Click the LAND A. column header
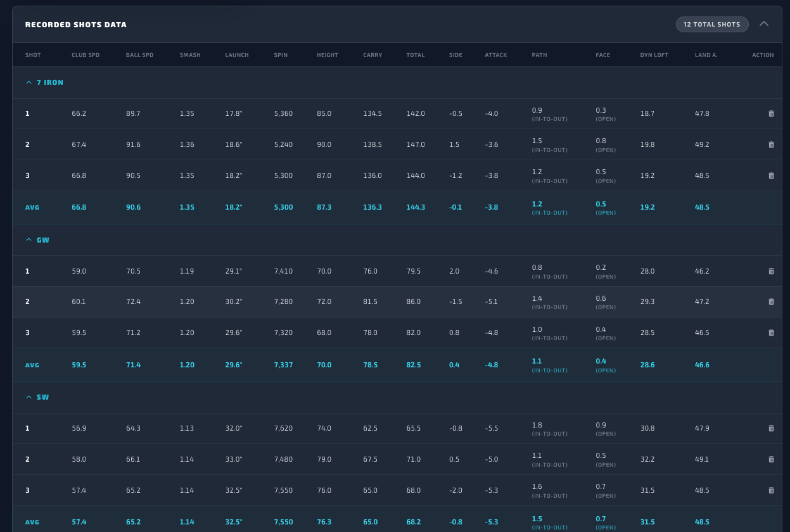 (x=706, y=55)
